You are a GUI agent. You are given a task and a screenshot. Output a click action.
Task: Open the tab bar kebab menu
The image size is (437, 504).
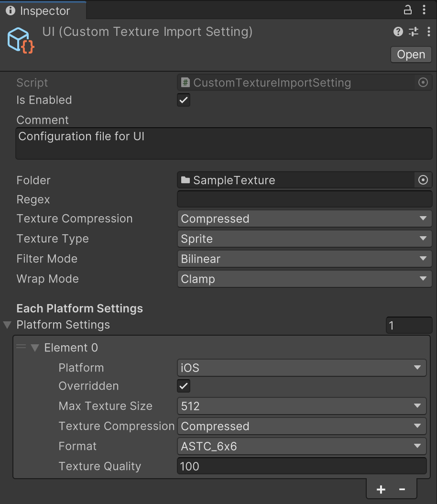coord(425,10)
